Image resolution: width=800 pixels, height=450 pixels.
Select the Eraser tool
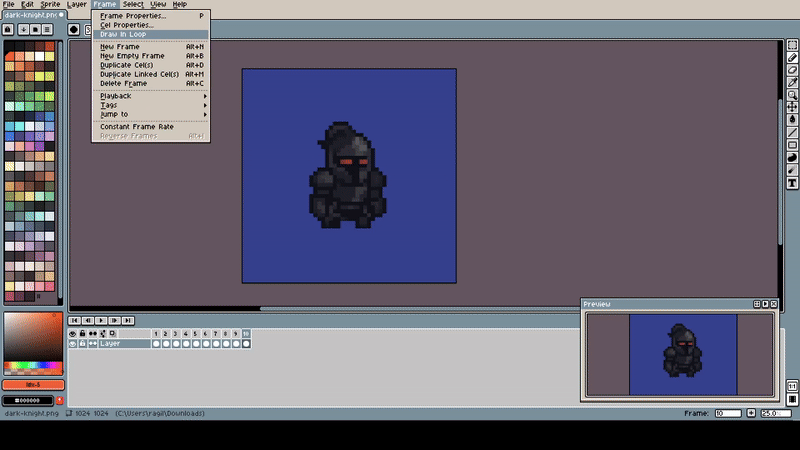coord(792,70)
